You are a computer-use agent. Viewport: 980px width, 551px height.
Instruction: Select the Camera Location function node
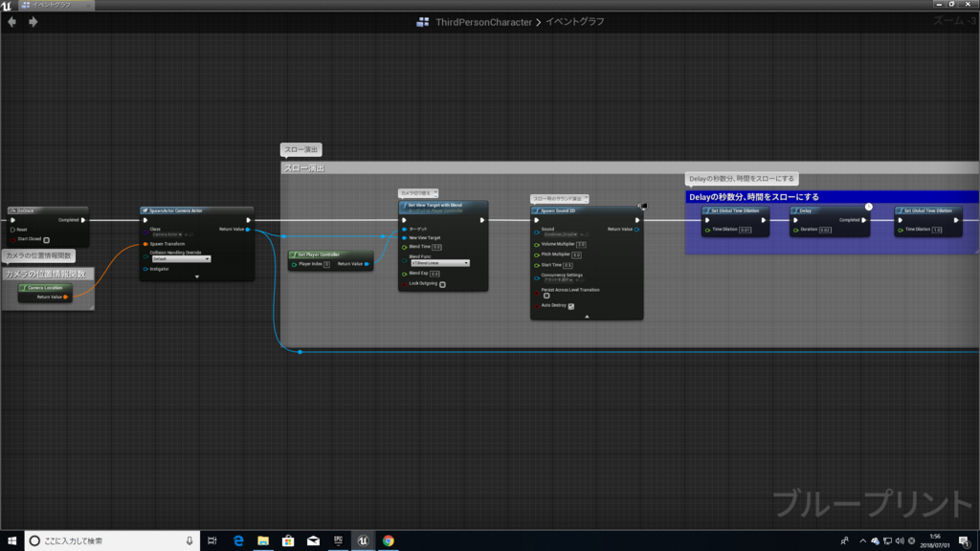(x=45, y=288)
